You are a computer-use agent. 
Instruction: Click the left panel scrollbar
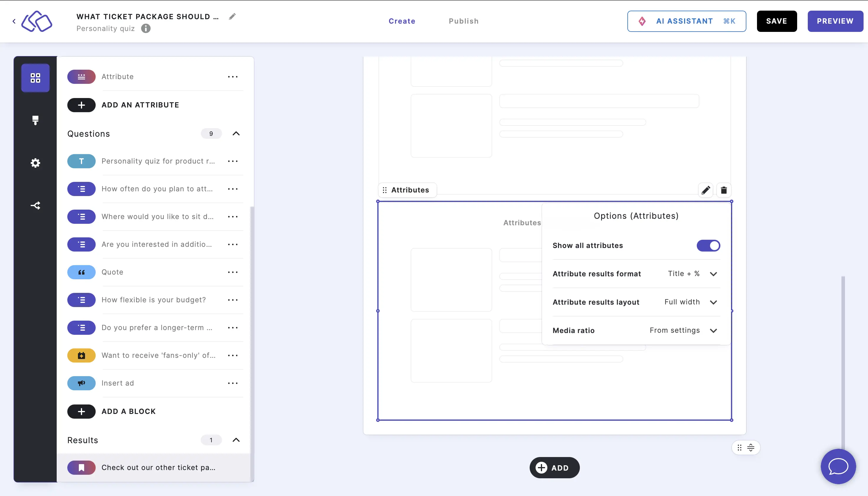(x=252, y=344)
